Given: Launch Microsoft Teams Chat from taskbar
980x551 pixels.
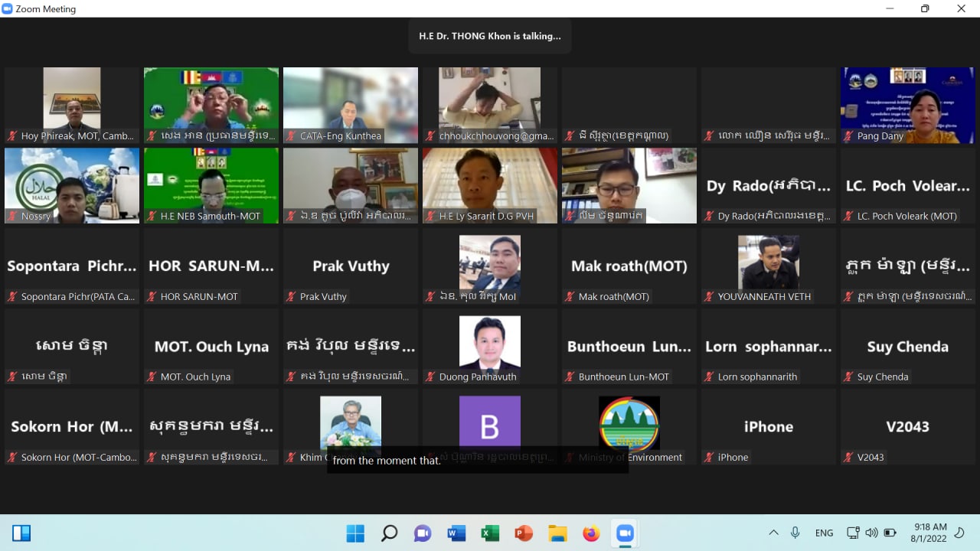Looking at the screenshot, I should coord(423,533).
